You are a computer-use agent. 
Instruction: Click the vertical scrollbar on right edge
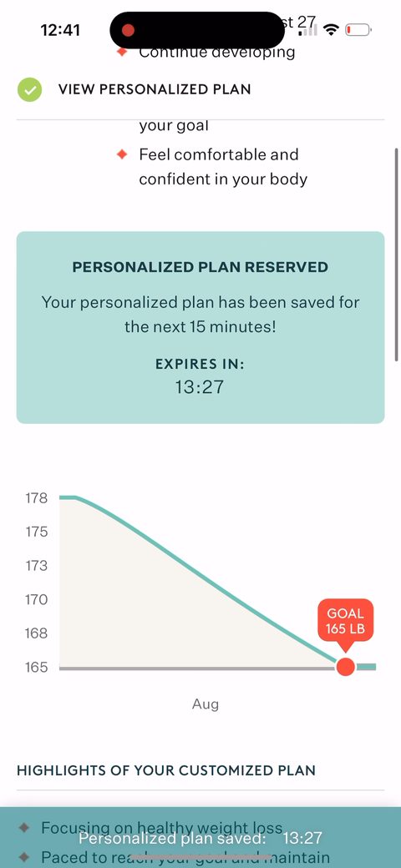pos(397,255)
